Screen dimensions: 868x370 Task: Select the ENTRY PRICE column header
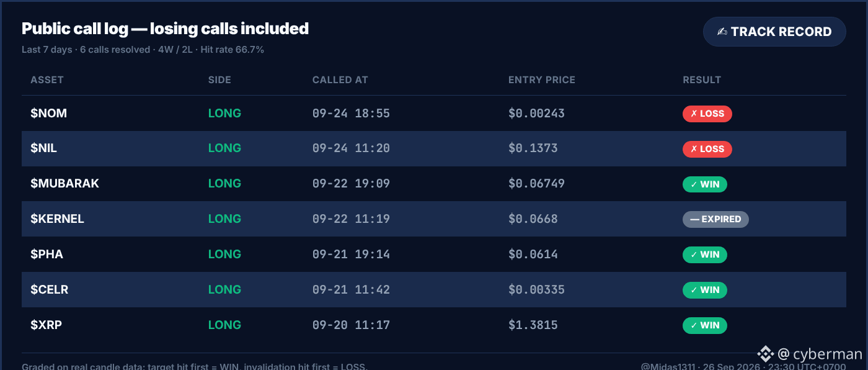[542, 80]
